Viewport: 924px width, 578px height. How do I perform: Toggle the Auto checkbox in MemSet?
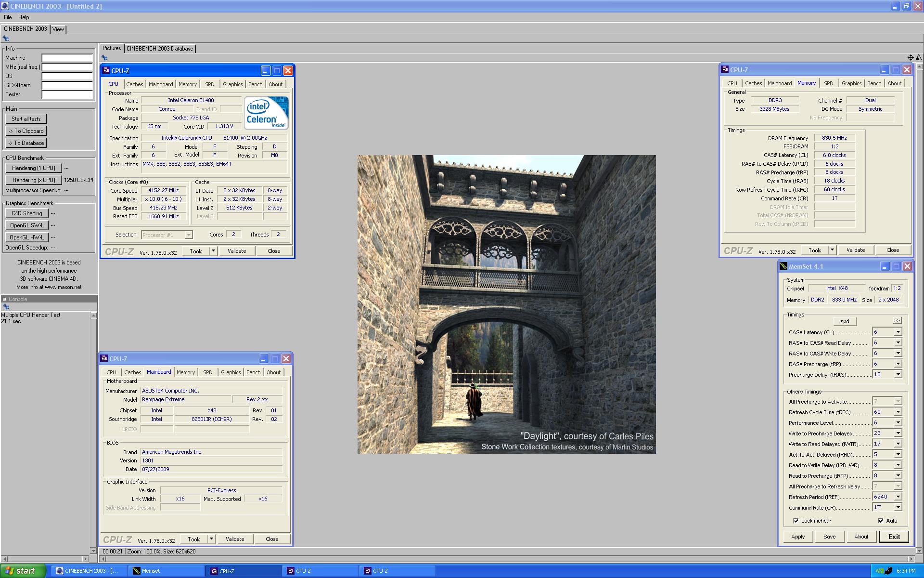[x=881, y=521]
